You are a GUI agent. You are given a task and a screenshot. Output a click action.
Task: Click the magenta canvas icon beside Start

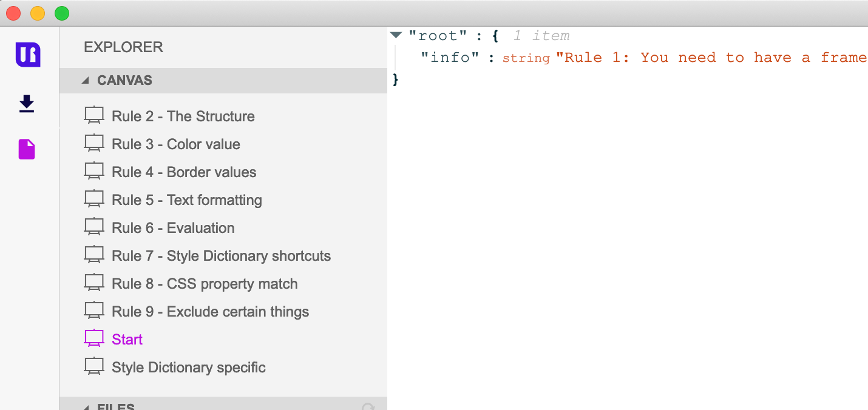click(94, 340)
